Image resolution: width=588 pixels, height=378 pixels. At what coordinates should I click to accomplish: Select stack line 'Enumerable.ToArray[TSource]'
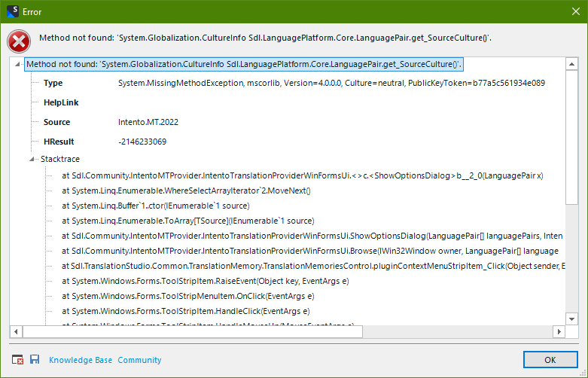tap(188, 221)
